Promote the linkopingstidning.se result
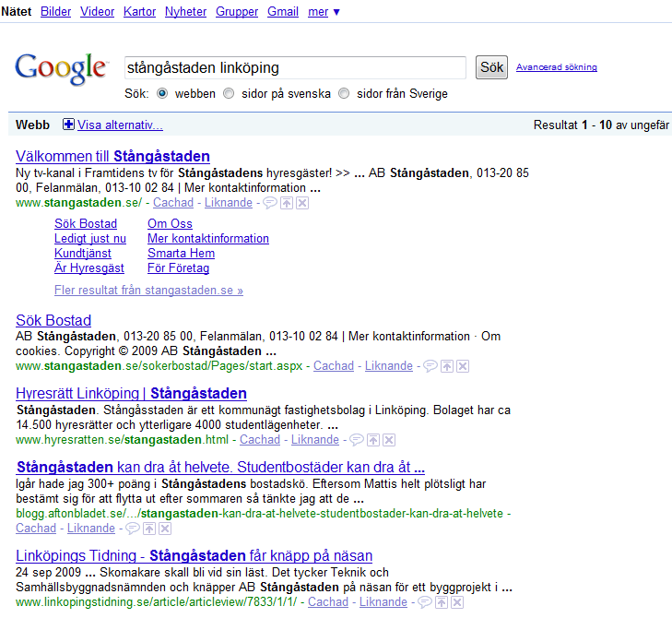Image resolution: width=672 pixels, height=618 pixels. (x=442, y=602)
